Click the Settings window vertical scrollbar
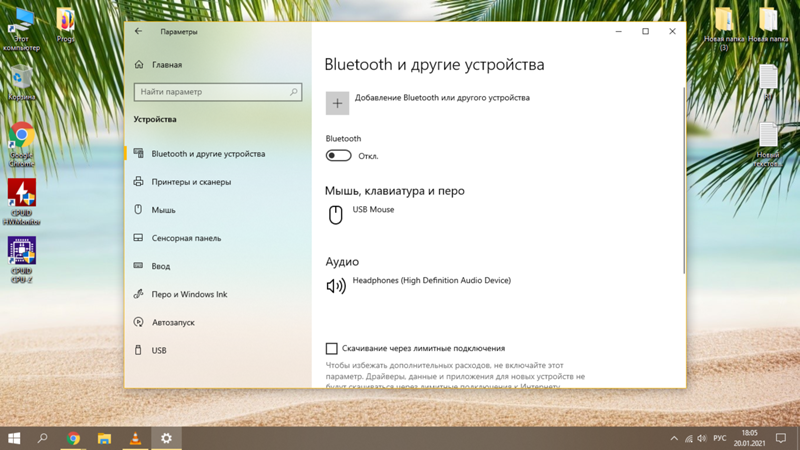800x450 pixels. click(x=684, y=180)
